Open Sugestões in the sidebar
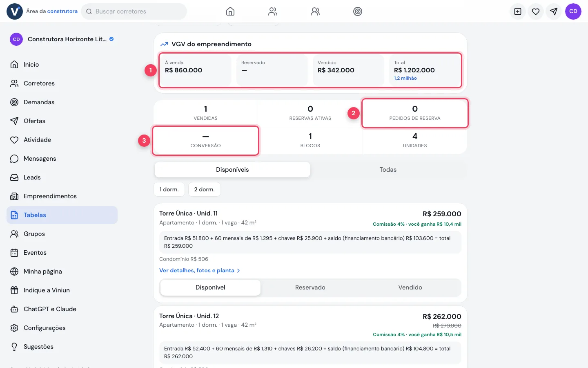Screen dimensions: 588x368 (62, 347)
